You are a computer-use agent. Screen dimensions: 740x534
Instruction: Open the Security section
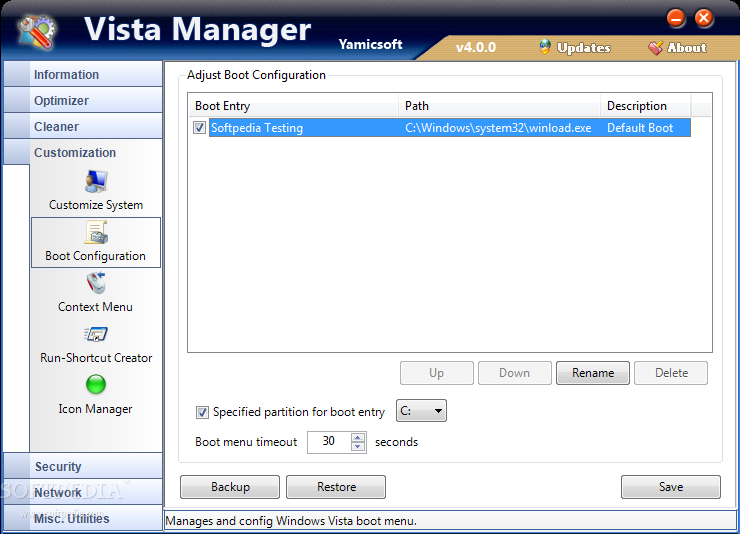click(83, 466)
